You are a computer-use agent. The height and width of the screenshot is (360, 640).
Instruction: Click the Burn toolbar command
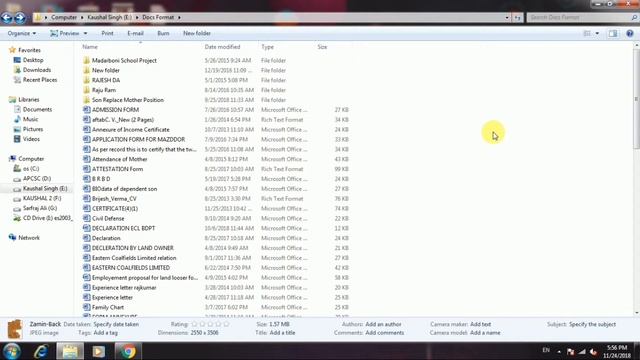click(163, 33)
